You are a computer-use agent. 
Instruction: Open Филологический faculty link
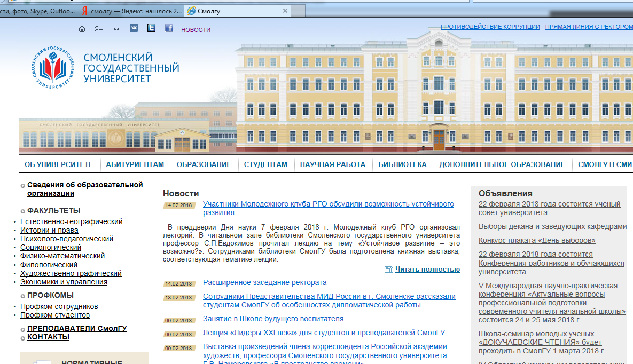[x=49, y=265]
